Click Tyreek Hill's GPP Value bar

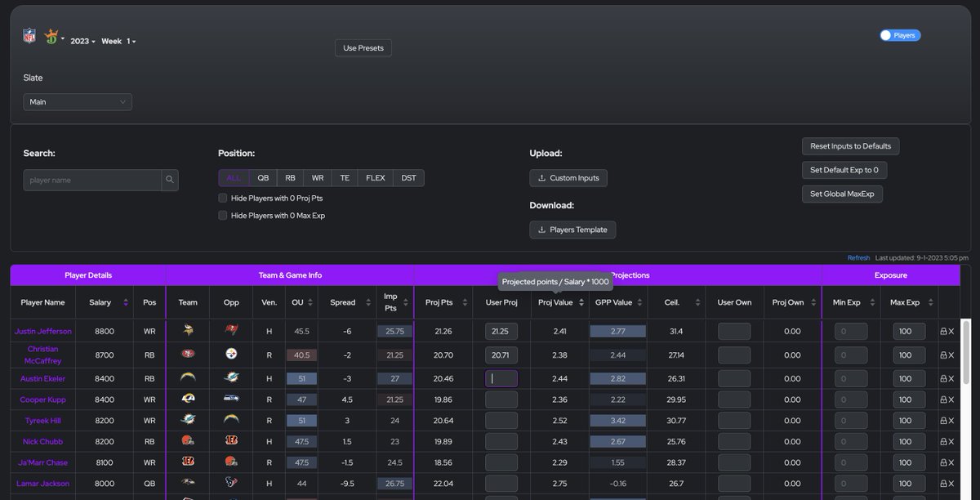[x=617, y=420]
